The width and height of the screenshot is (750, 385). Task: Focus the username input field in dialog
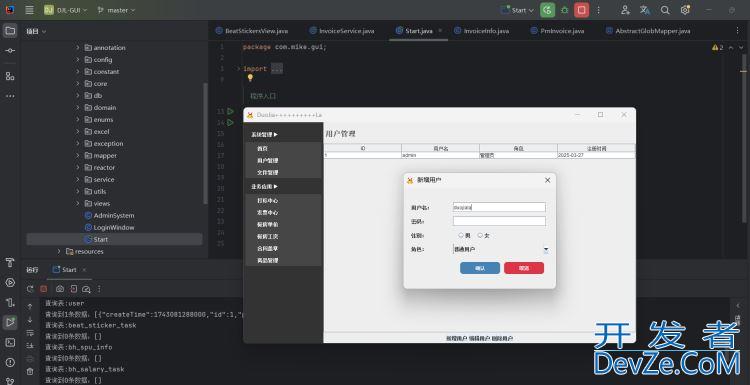[x=499, y=207]
